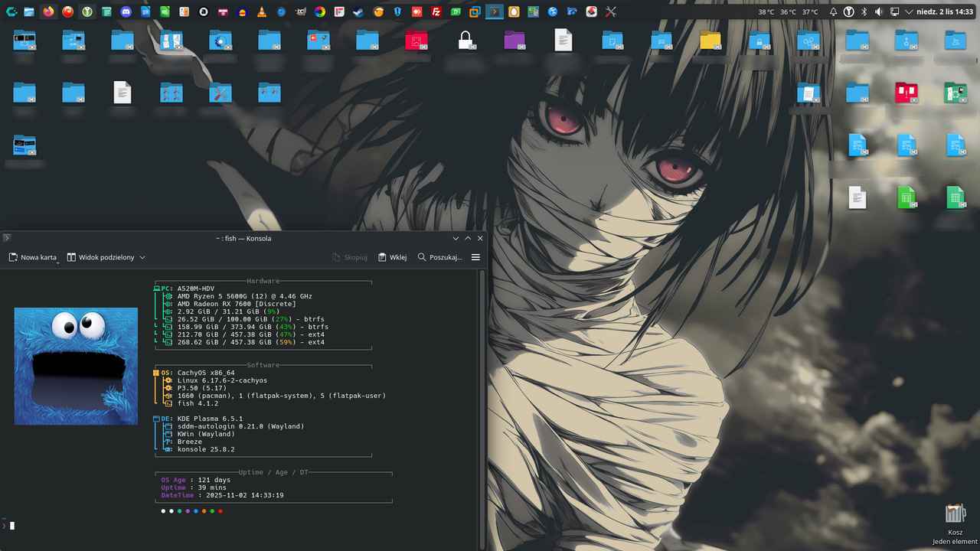Image resolution: width=980 pixels, height=551 pixels.
Task: Click the OS Age '121 days' value
Action: (x=214, y=480)
